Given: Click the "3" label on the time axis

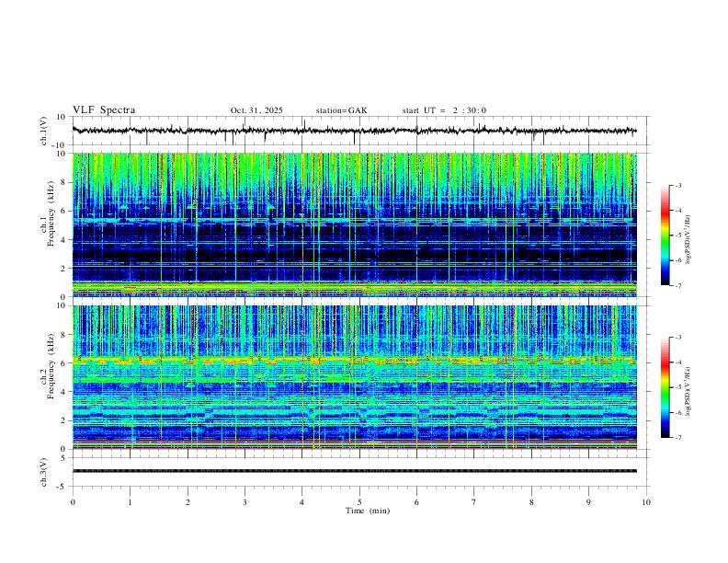Looking at the screenshot, I should click(x=245, y=502).
